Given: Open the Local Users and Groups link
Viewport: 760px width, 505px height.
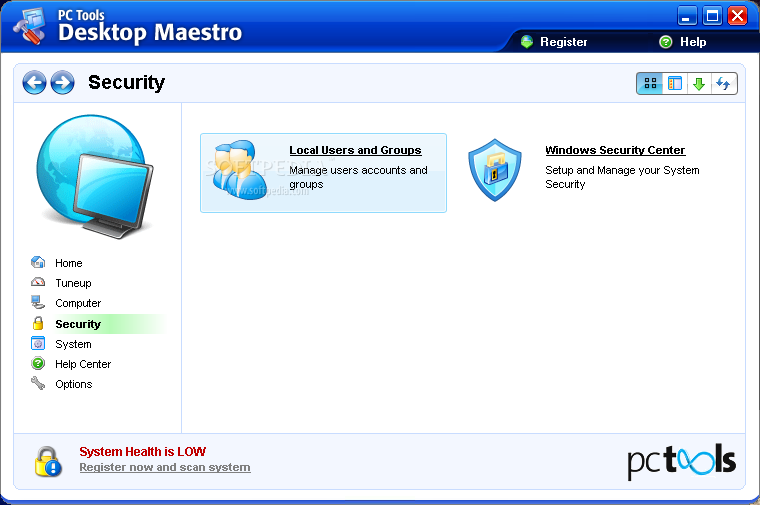Looking at the screenshot, I should coord(355,151).
